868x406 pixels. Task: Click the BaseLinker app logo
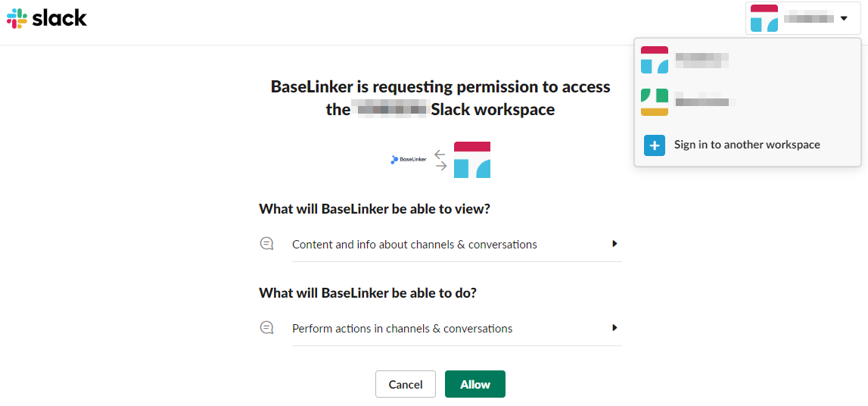point(409,159)
